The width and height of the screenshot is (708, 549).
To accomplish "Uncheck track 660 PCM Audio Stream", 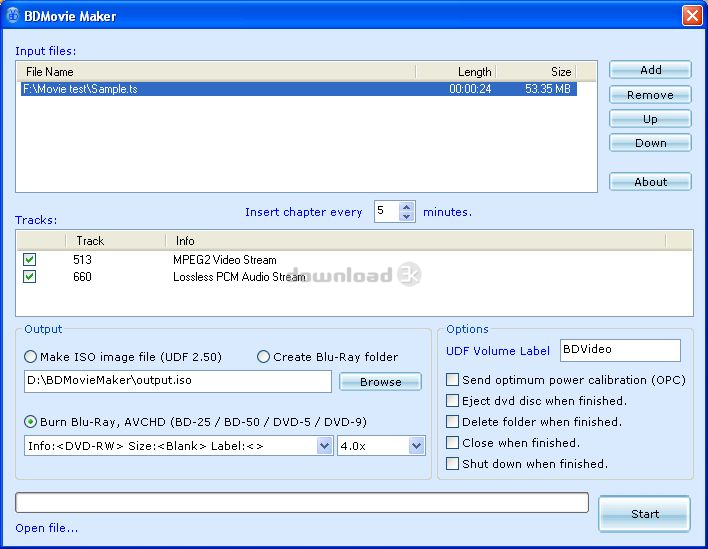I will 29,276.
